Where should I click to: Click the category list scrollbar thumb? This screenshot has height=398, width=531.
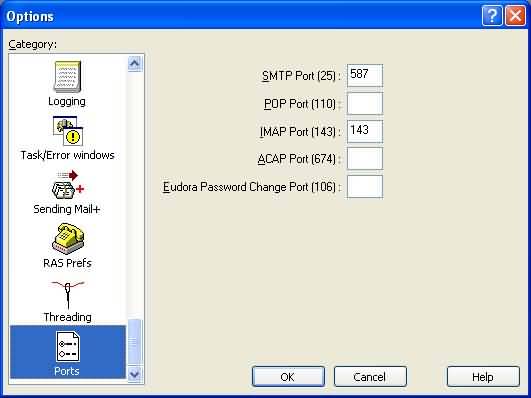pos(135,342)
